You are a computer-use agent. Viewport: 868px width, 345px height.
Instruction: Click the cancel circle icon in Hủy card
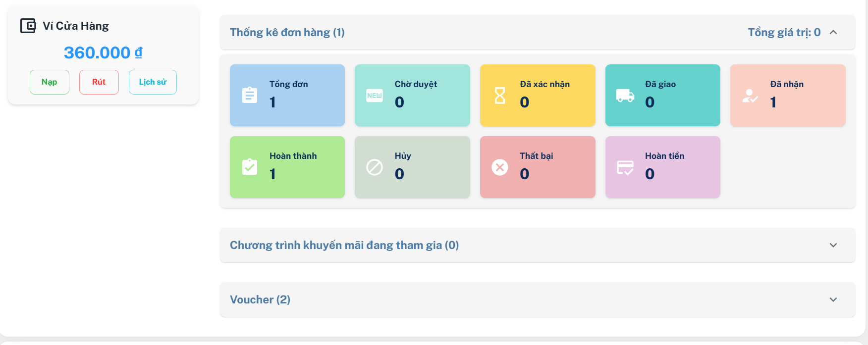coord(375,167)
